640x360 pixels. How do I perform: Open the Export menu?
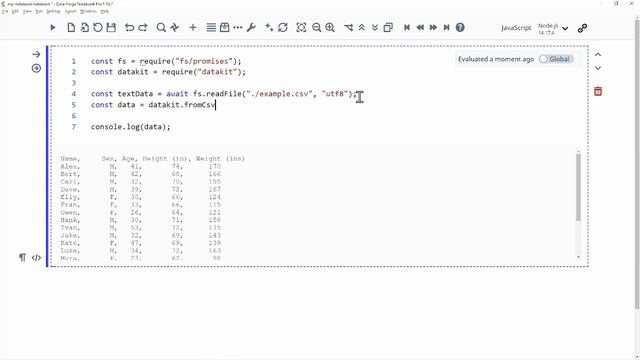[71, 11]
